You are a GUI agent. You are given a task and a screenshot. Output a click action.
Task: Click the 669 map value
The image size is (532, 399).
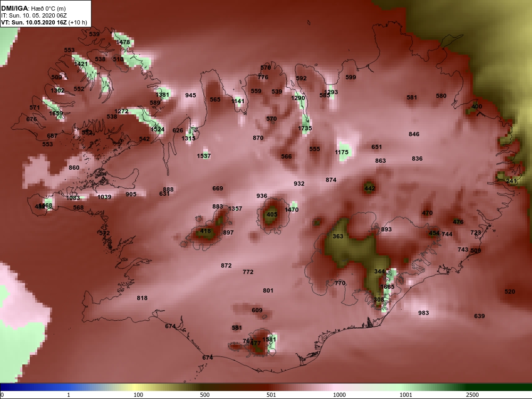click(218, 189)
